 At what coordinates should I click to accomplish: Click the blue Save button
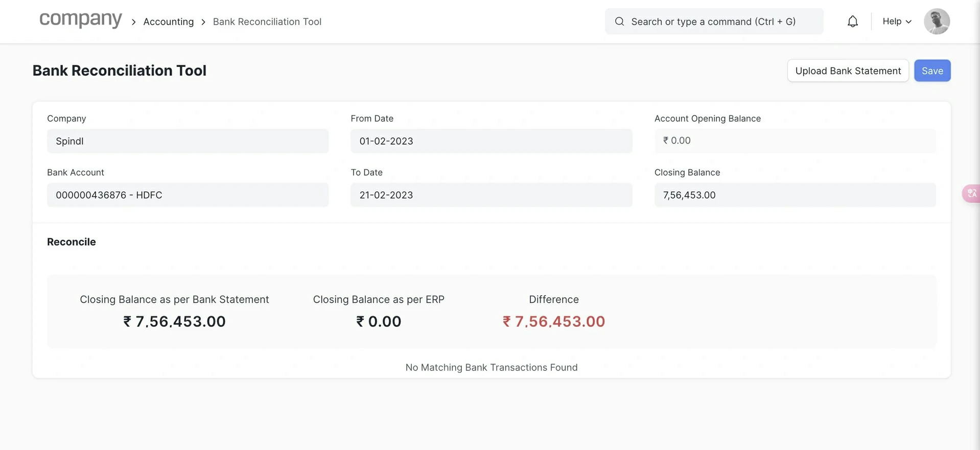(932, 71)
